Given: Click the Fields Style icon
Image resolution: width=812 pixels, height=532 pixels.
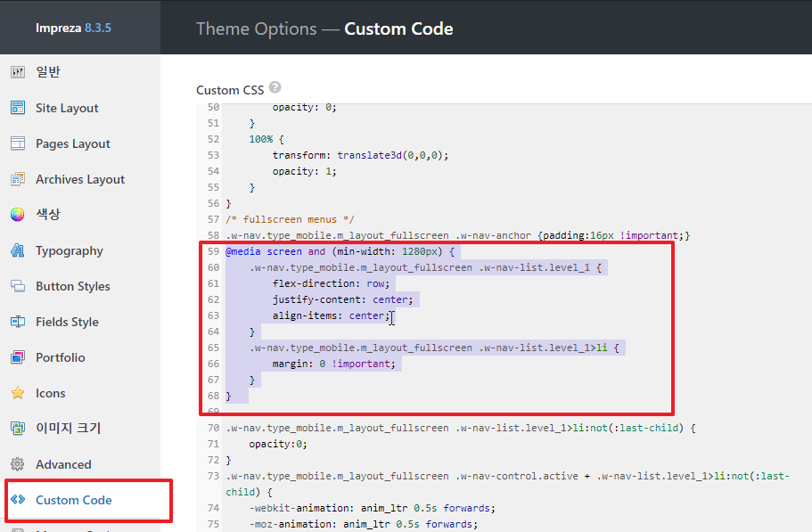Looking at the screenshot, I should 18,322.
